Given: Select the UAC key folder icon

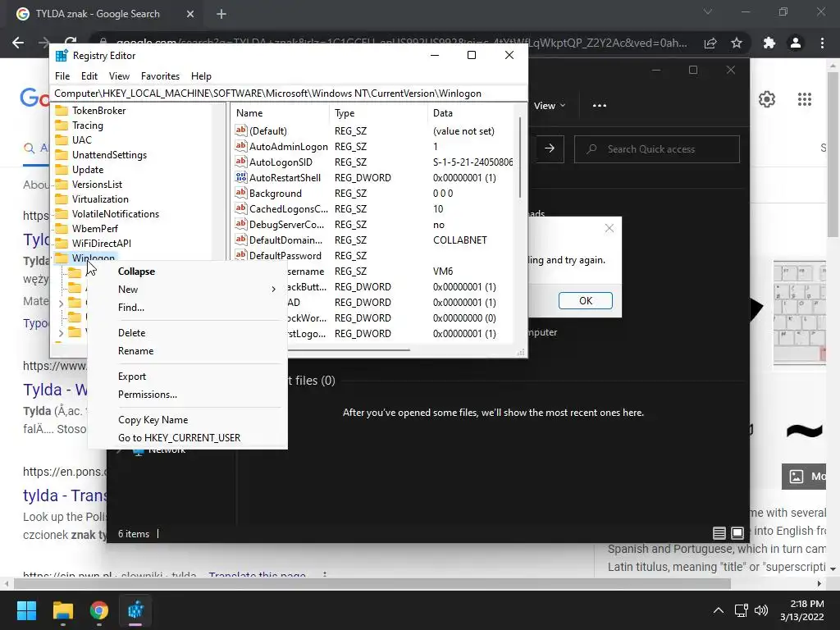Looking at the screenshot, I should point(62,139).
